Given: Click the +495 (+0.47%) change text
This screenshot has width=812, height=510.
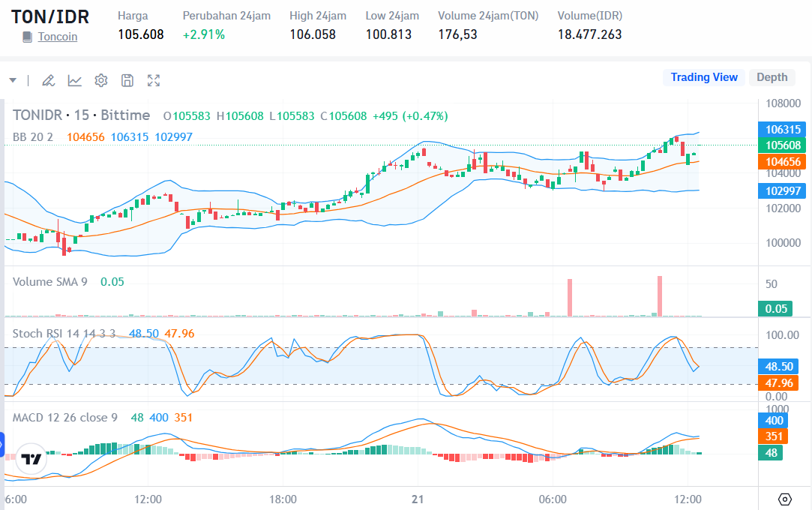Looking at the screenshot, I should tap(410, 116).
